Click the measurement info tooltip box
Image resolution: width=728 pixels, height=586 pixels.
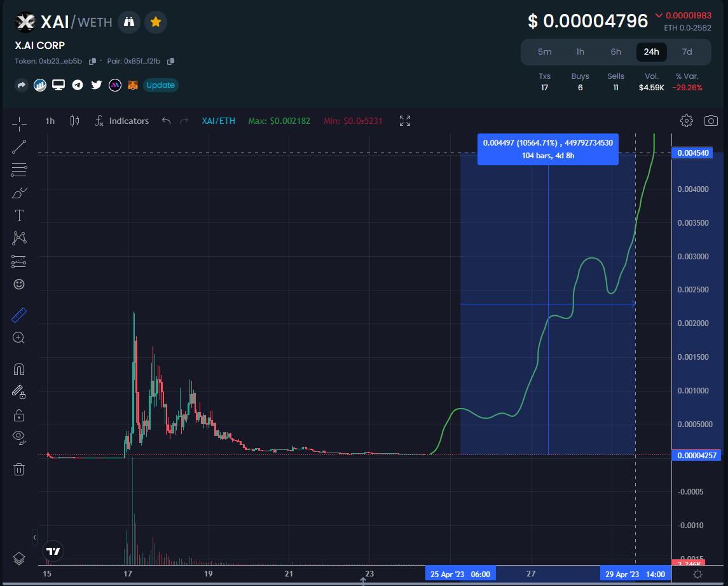click(548, 149)
